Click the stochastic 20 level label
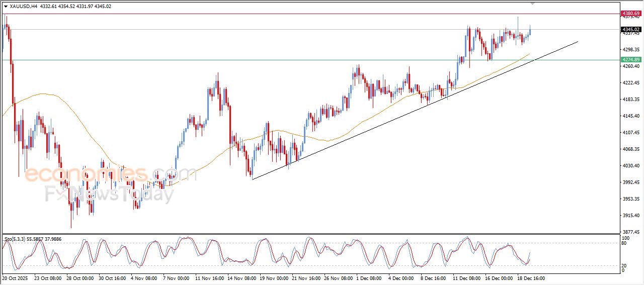This screenshot has height=285, width=644. 625,265
